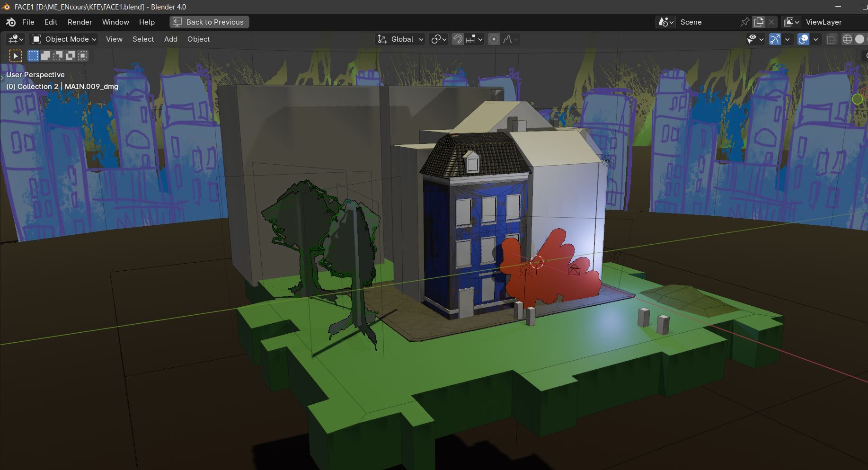Open the Render menu
Screen dimensions: 868x470
click(80, 22)
